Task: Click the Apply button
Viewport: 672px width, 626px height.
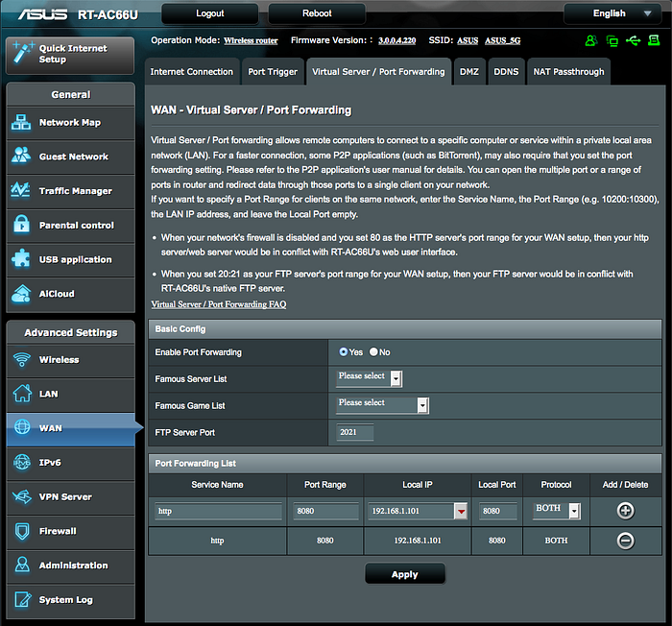Action: pos(405,574)
